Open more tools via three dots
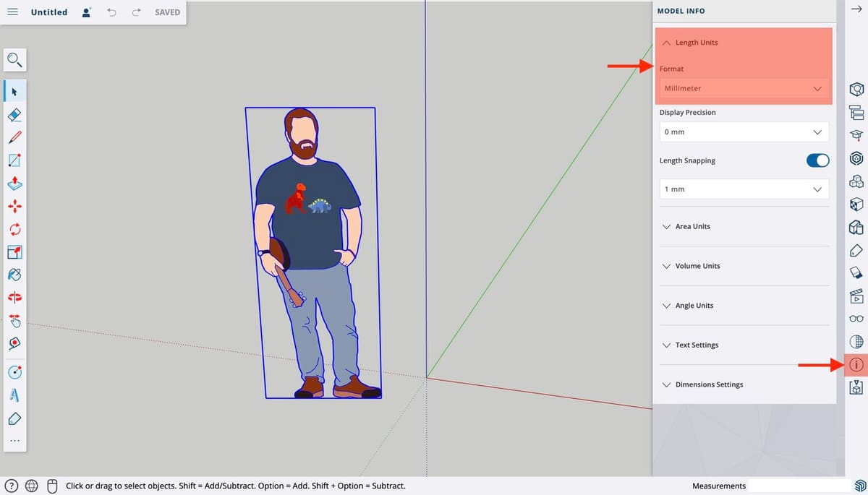The width and height of the screenshot is (868, 495). (x=14, y=440)
